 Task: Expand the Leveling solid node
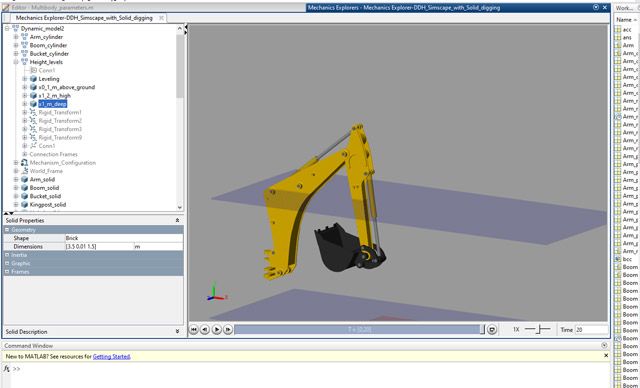point(25,79)
